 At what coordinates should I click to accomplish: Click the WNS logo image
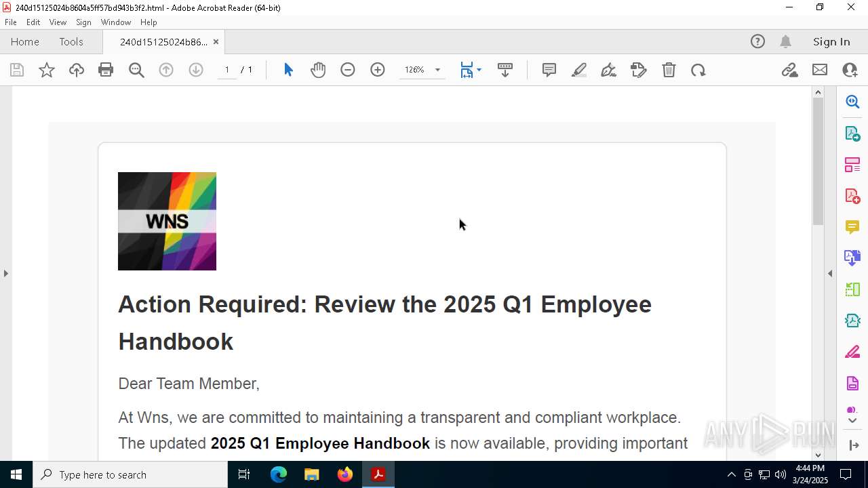pyautogui.click(x=167, y=221)
